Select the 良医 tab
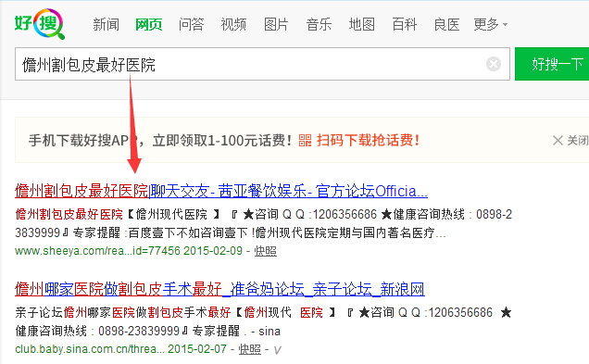This screenshot has height=364, width=589. click(447, 24)
